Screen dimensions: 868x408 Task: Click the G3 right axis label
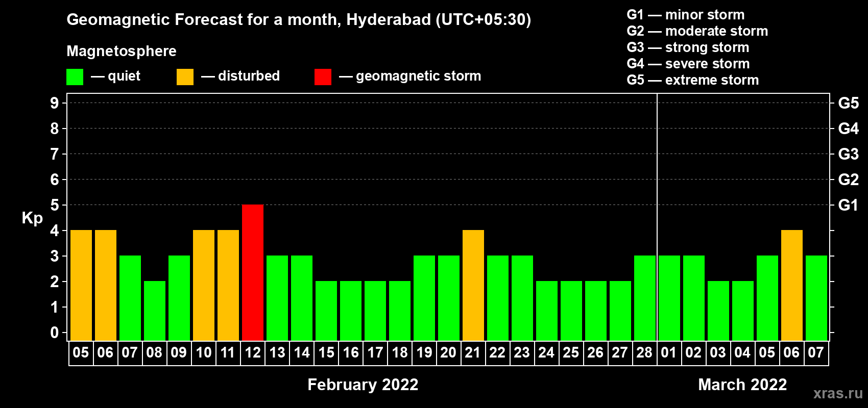tap(848, 154)
